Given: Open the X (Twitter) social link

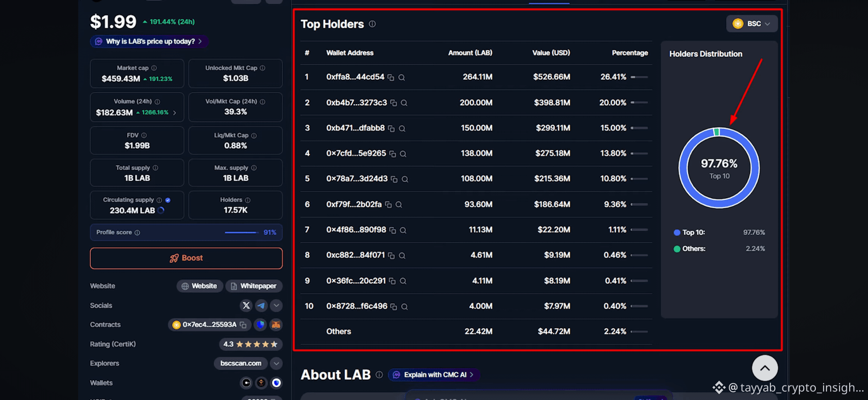Looking at the screenshot, I should tap(246, 305).
